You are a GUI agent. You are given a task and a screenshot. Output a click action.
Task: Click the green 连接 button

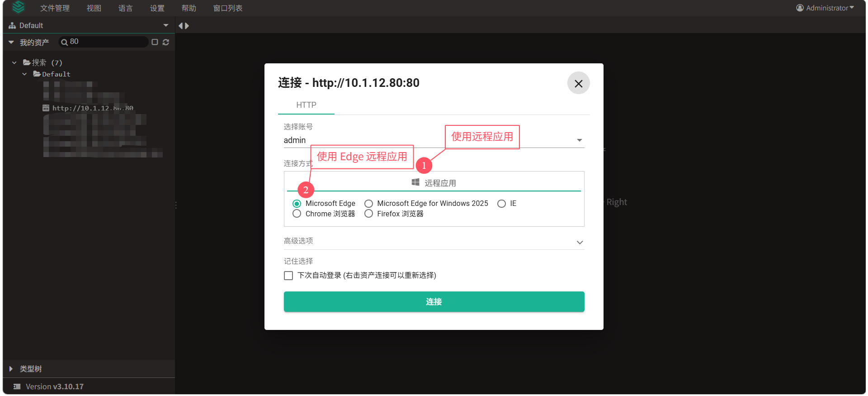tap(434, 302)
